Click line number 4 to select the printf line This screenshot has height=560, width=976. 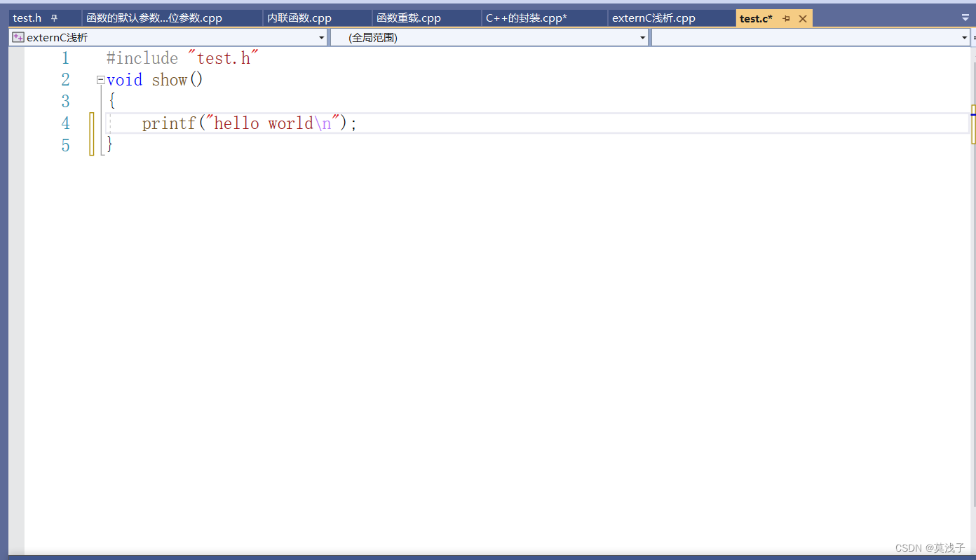click(65, 123)
